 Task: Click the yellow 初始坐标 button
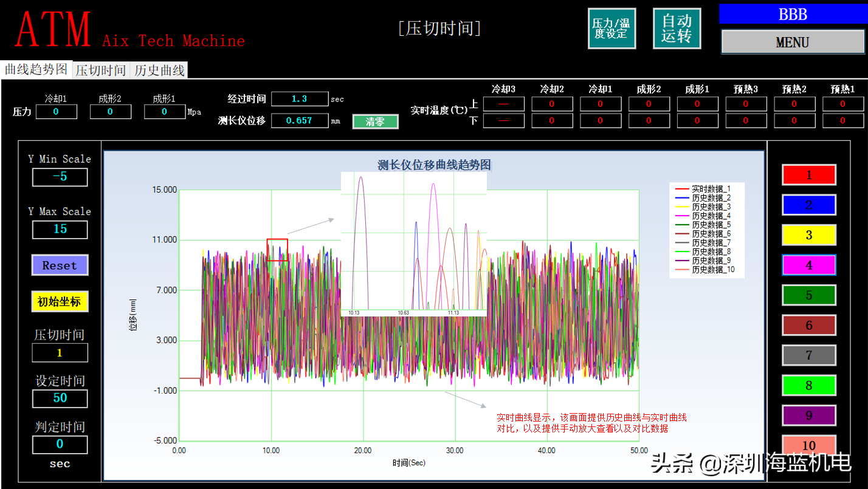[60, 302]
